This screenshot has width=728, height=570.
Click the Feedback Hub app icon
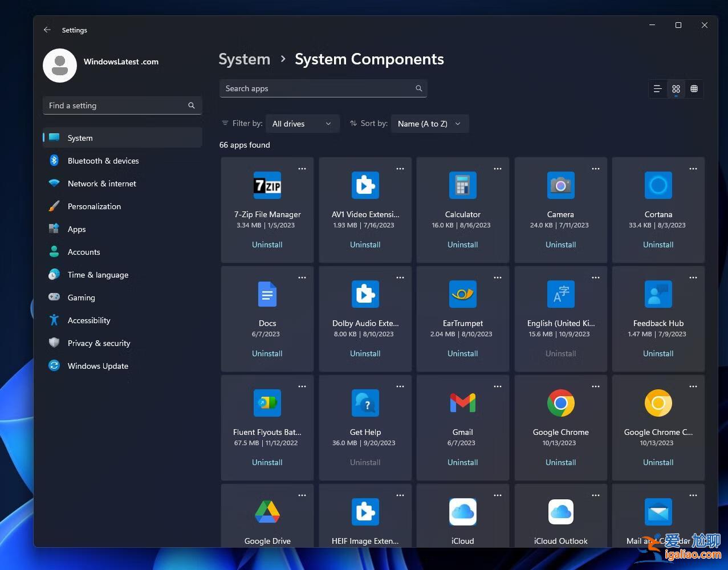click(x=658, y=294)
